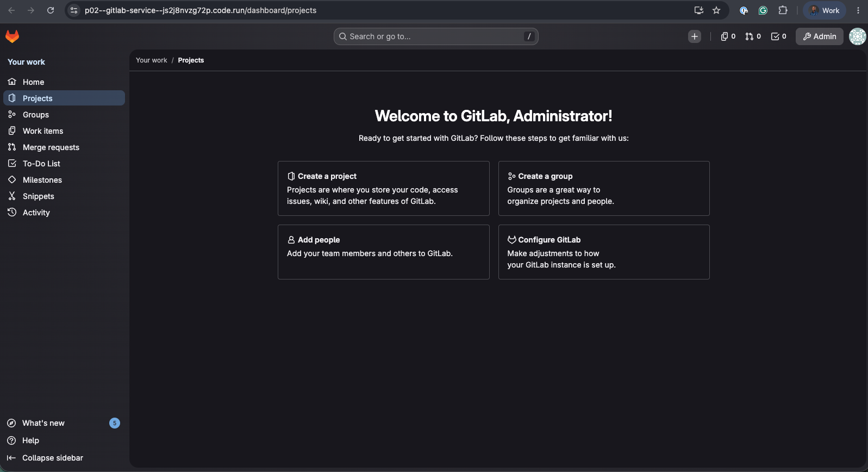Reload the browser page
The image size is (868, 472).
point(51,10)
